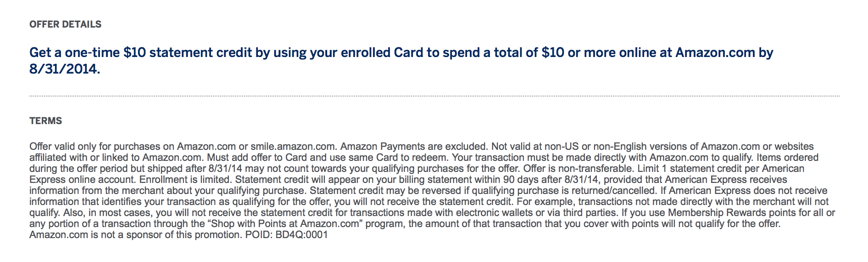Viewport: 868px width, 262px height.
Task: Click the Amazon Payments are excluded sentence
Action: click(x=413, y=147)
